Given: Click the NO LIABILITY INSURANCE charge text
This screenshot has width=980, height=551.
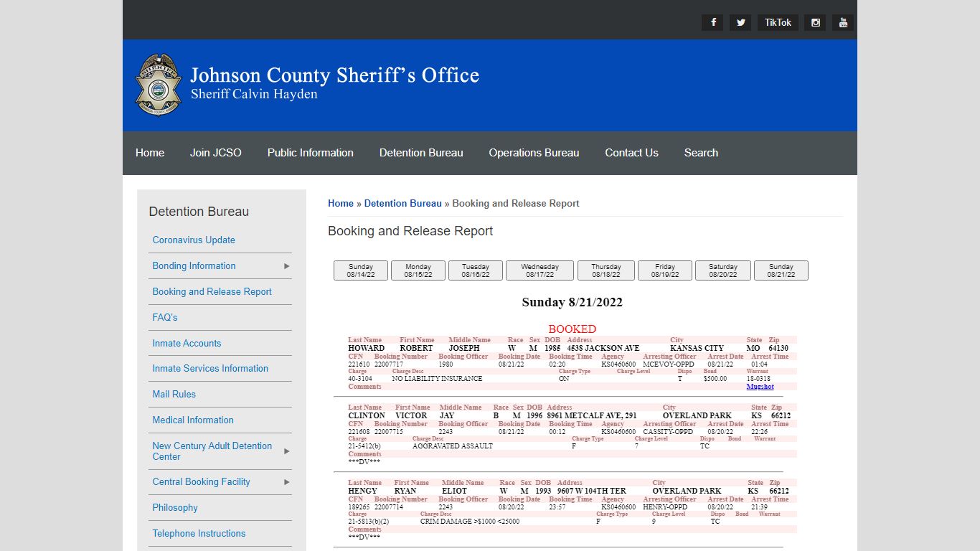Looking at the screenshot, I should coord(437,378).
